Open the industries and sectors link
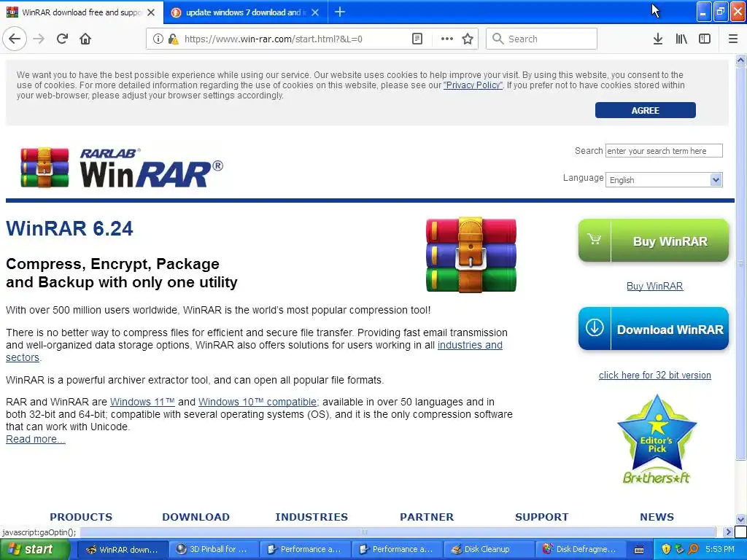Screen dimensions: 747x560 pos(470,345)
